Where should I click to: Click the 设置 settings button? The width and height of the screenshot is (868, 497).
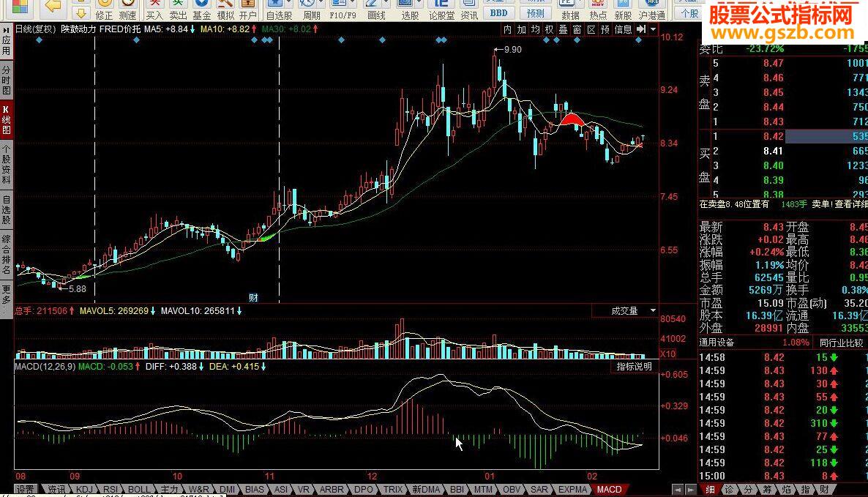tap(25, 490)
